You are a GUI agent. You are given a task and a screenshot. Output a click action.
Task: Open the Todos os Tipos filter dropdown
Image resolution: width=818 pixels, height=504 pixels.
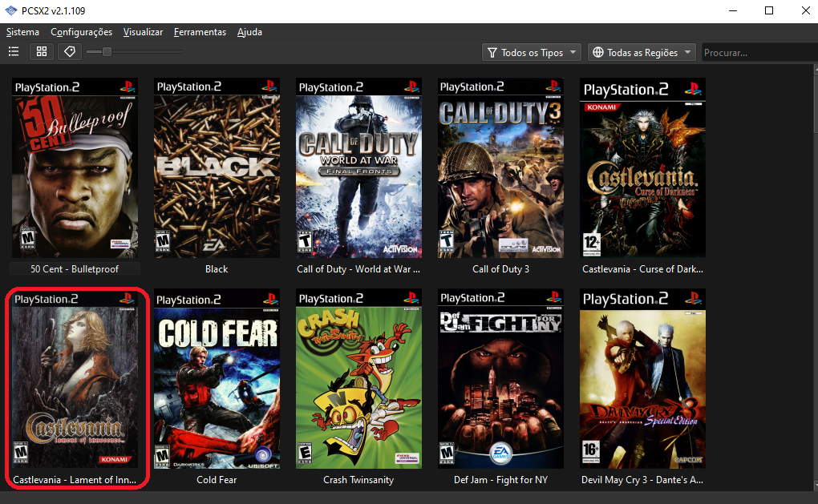click(531, 53)
